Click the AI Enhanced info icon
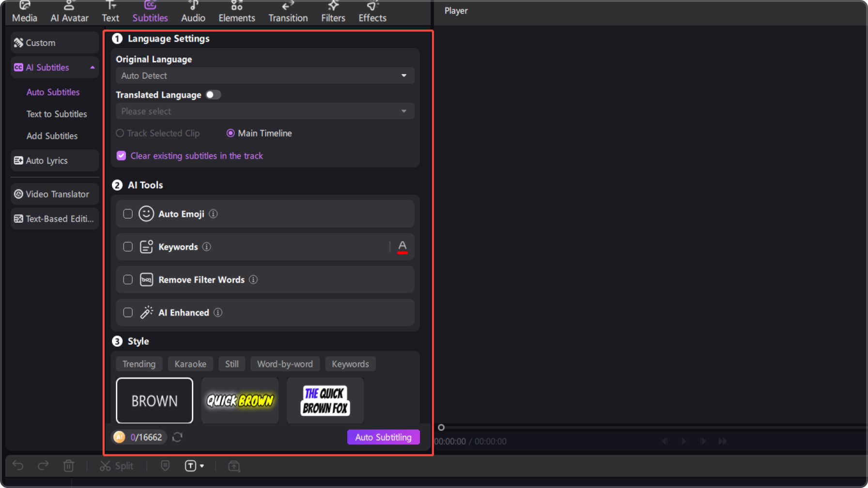868x488 pixels. click(218, 313)
